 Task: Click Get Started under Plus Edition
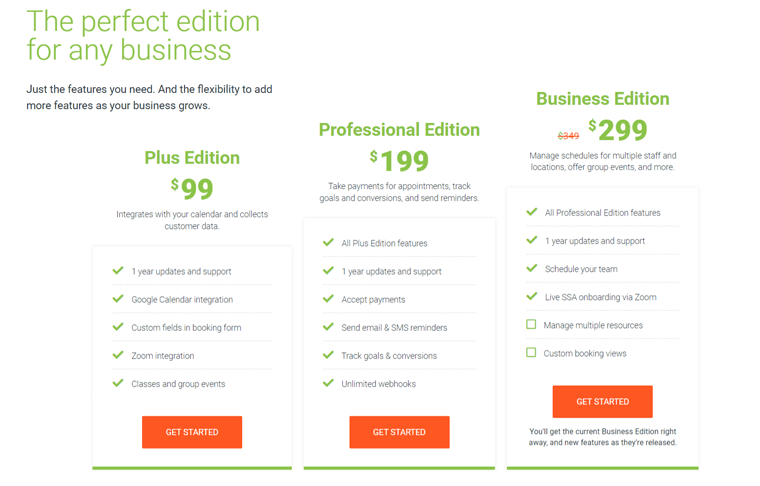192,432
